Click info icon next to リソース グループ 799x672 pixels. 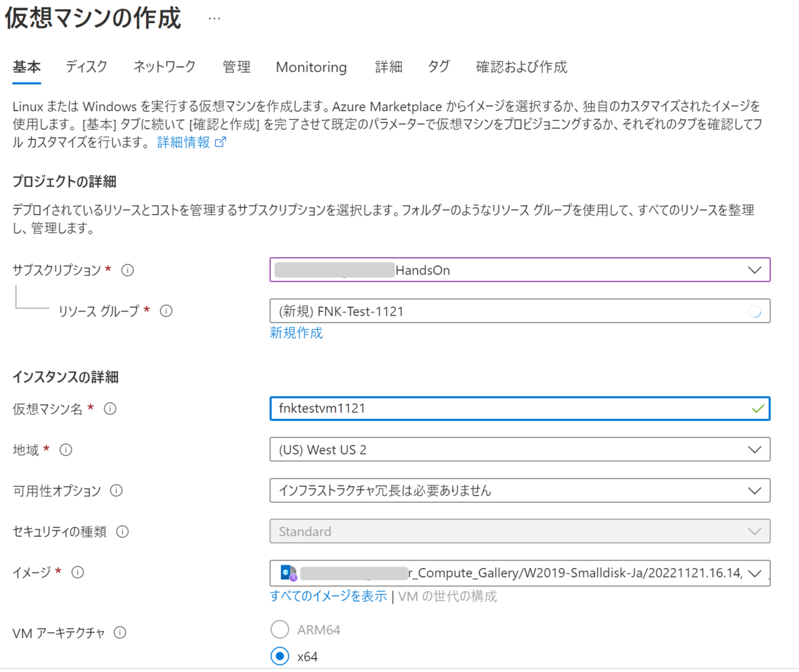(x=166, y=311)
